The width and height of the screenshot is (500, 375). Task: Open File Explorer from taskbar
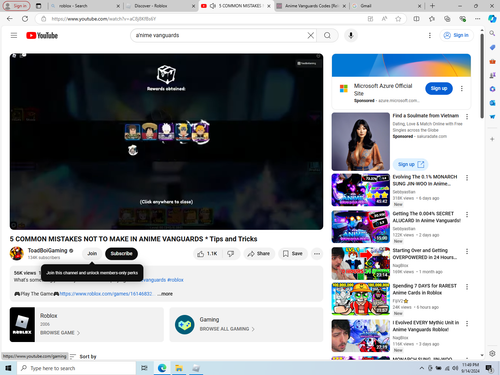point(179,368)
